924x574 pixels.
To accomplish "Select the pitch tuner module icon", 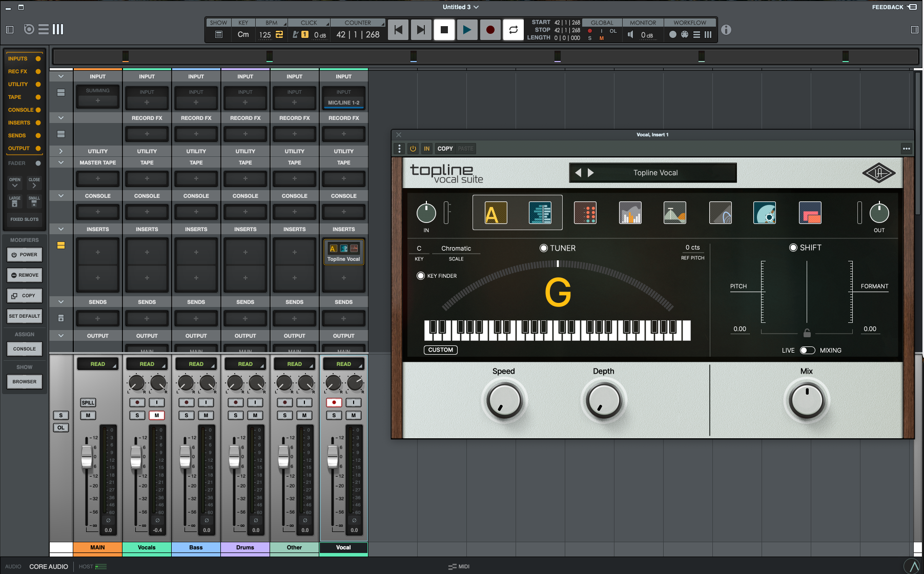I will coord(496,213).
